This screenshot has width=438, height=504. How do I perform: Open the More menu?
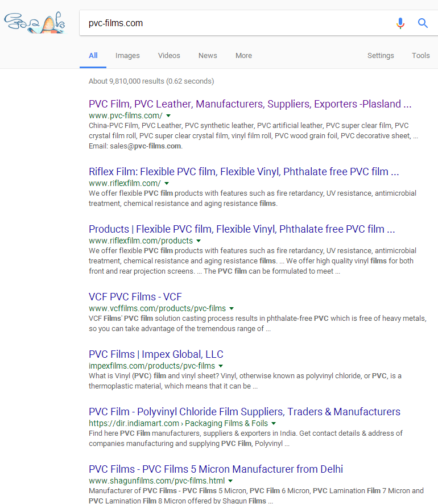[x=243, y=56]
